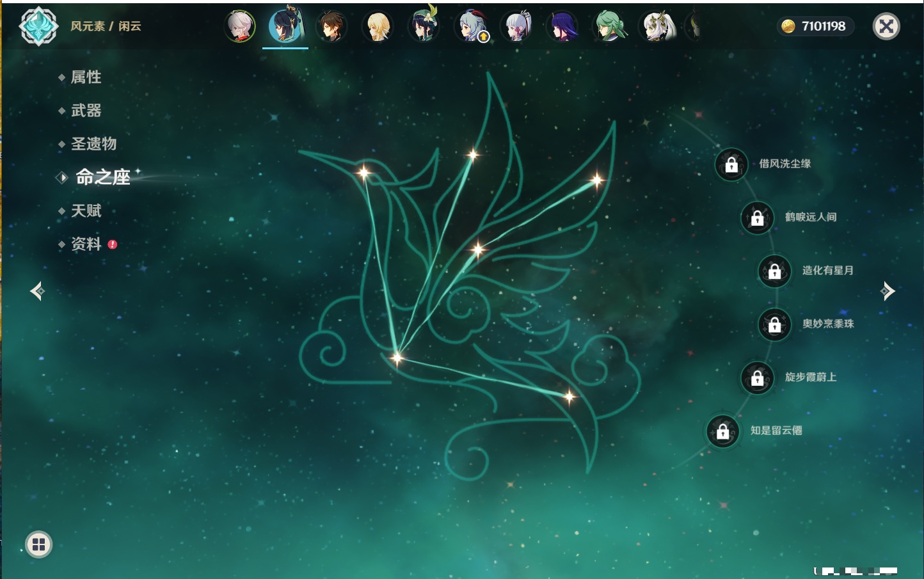Click the star at the crane's lower body
924x579 pixels.
(397, 358)
